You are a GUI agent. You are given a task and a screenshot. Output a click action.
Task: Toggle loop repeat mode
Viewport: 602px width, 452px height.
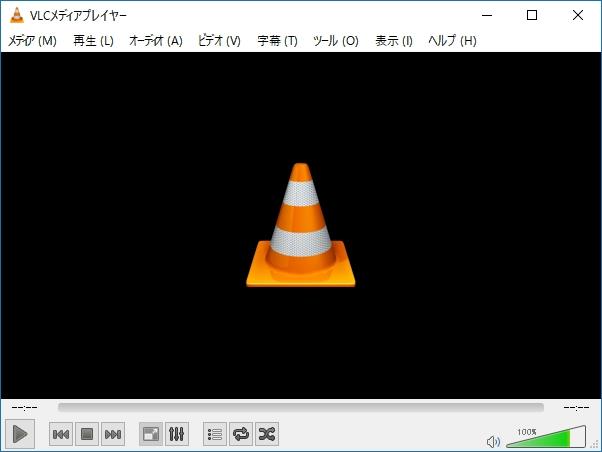point(241,434)
